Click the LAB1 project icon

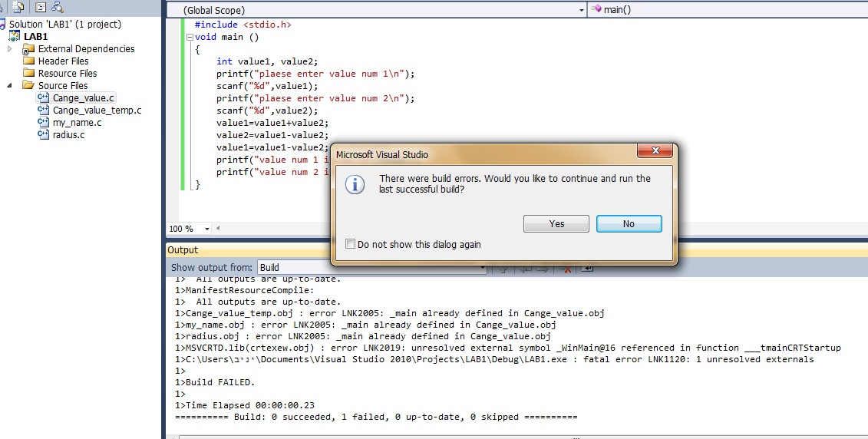pos(15,36)
